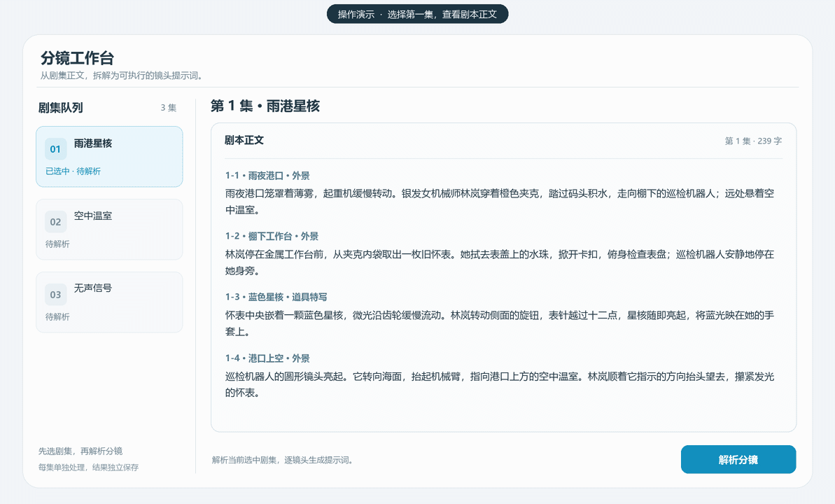Click the 03 episode number badge

click(55, 295)
